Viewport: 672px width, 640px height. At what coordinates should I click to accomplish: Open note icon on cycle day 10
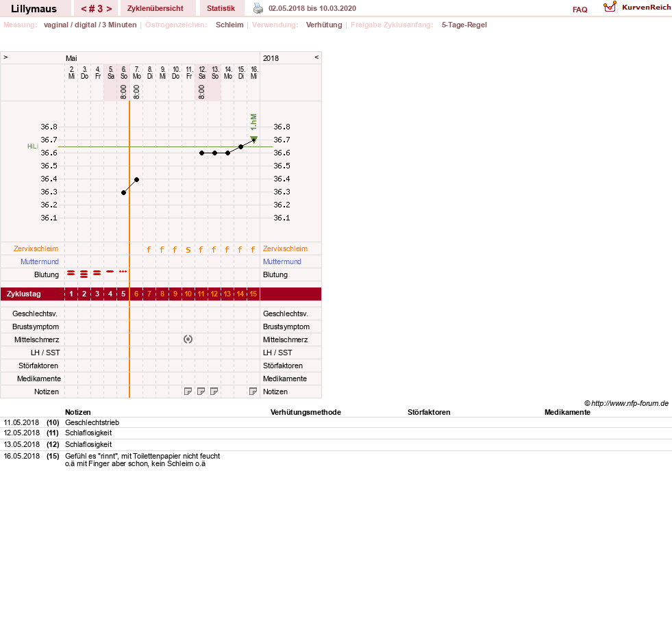pyautogui.click(x=188, y=391)
